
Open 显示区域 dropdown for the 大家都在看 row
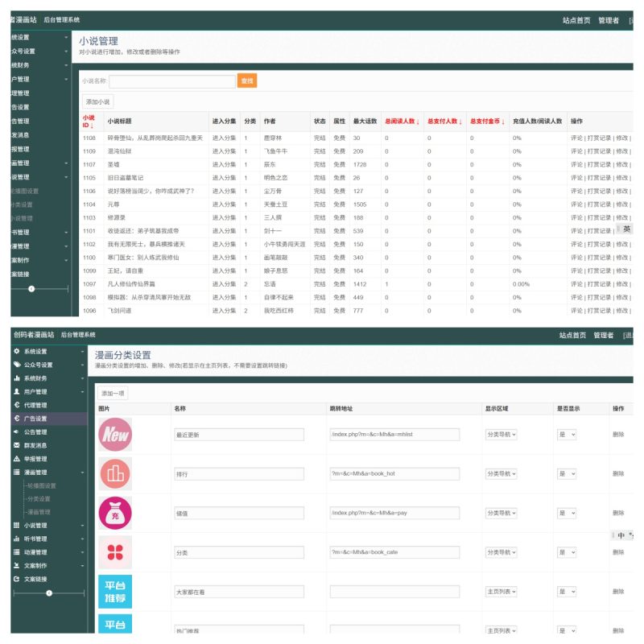tap(501, 592)
